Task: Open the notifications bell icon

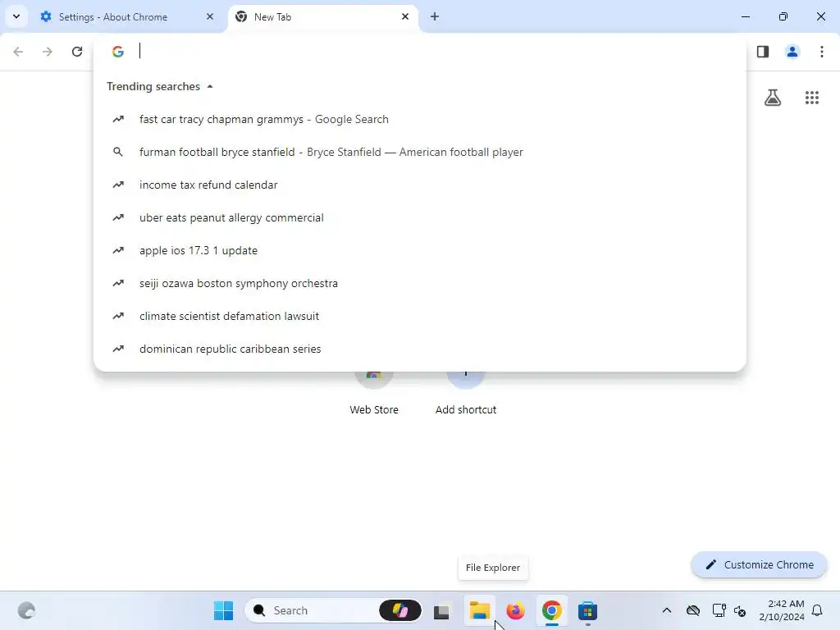Action: 818,610
